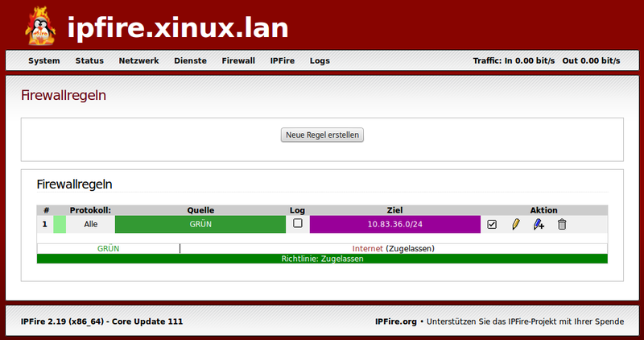Open the IPFire menu item

pyautogui.click(x=282, y=60)
